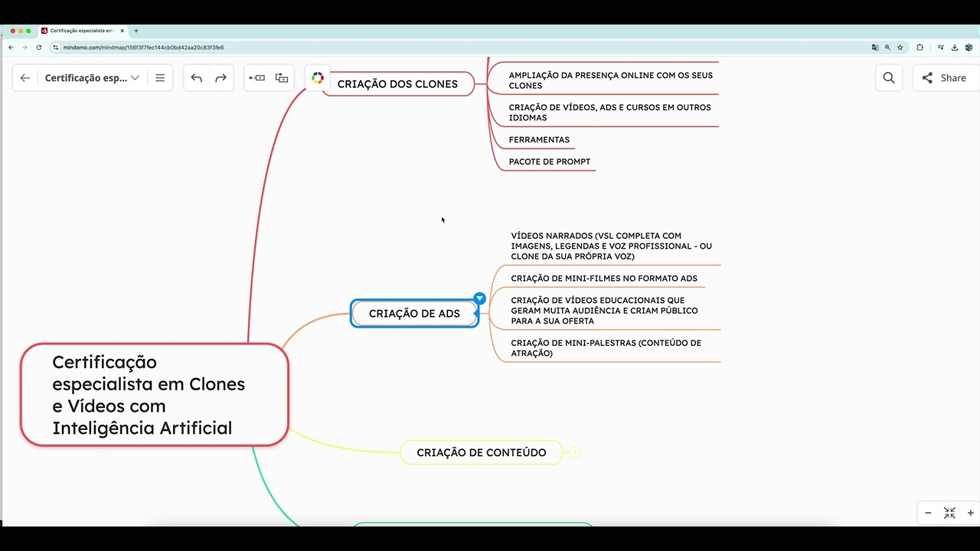Open the colorful style wheel icon

click(318, 78)
